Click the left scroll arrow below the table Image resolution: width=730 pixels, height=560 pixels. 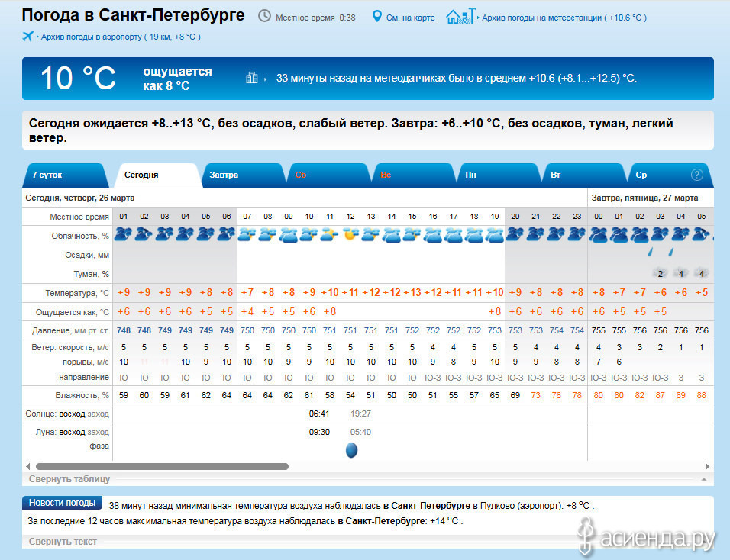pos(28,466)
